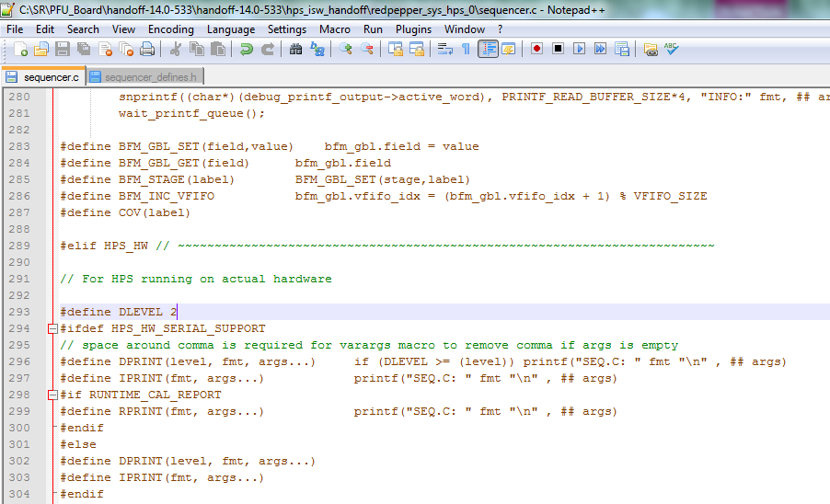Click the '#else' line 301
830x504 pixels.
tap(78, 445)
